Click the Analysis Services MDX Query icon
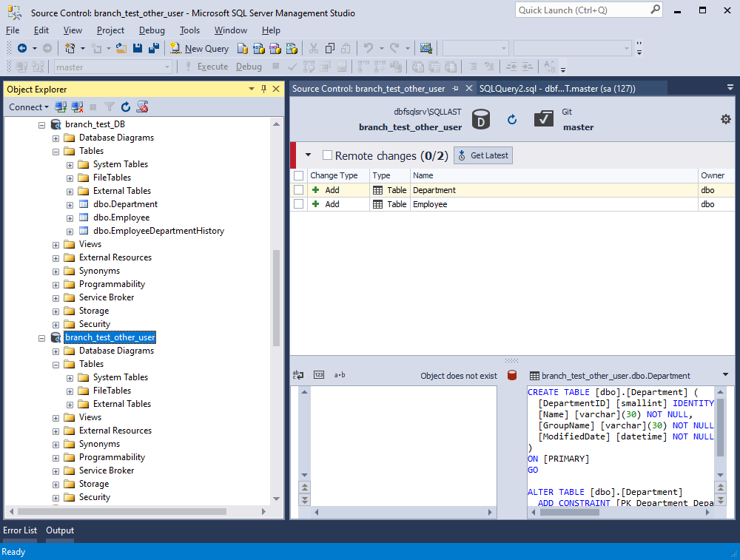 click(258, 48)
